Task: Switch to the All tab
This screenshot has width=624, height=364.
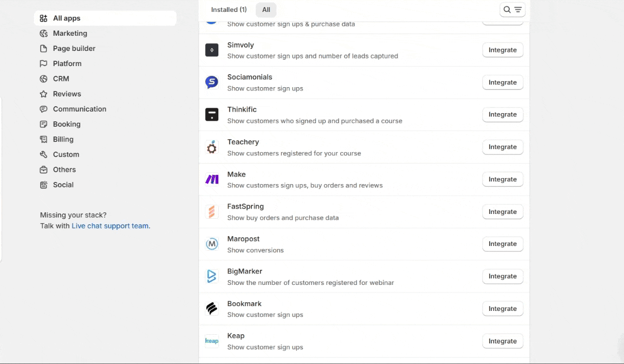Action: [266, 10]
